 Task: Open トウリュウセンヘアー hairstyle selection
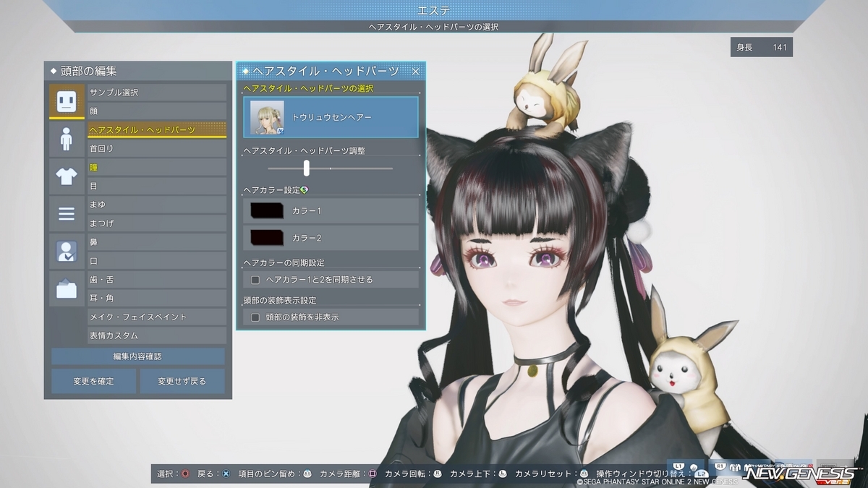pyautogui.click(x=331, y=117)
